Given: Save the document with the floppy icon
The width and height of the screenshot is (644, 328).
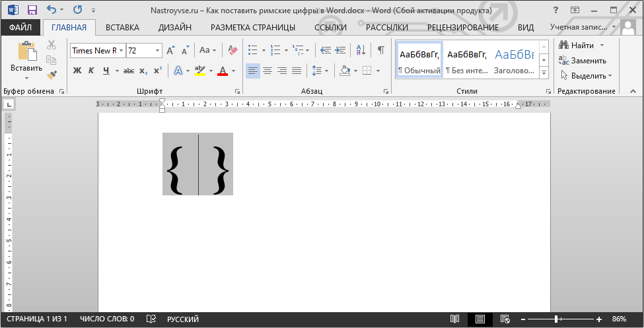Looking at the screenshot, I should click(32, 10).
